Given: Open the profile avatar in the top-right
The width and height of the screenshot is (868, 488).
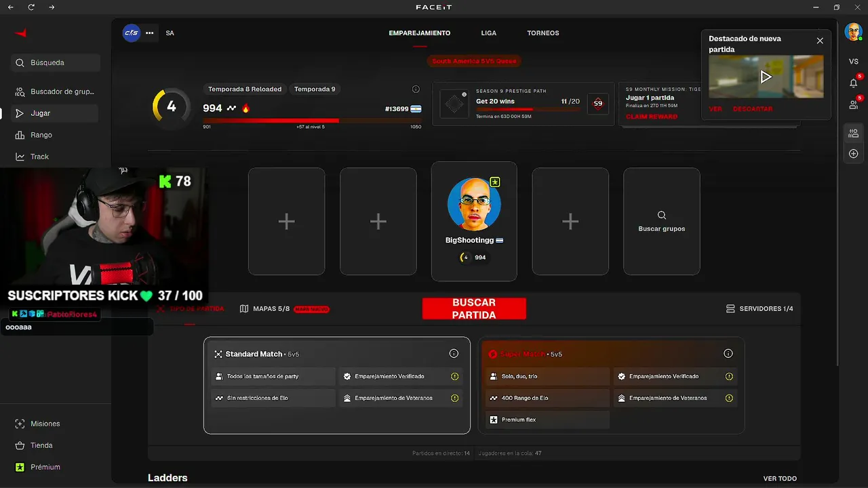Looking at the screenshot, I should 853,32.
